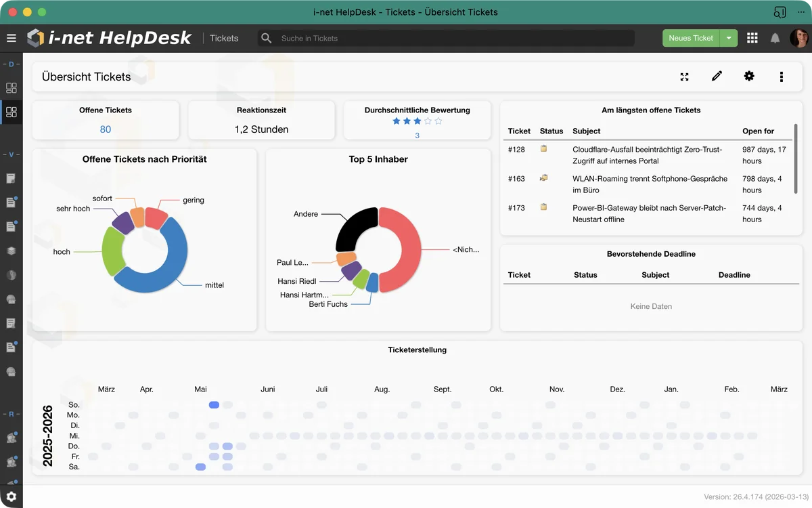812x508 pixels.
Task: Click the Neues Ticket button
Action: coord(690,38)
